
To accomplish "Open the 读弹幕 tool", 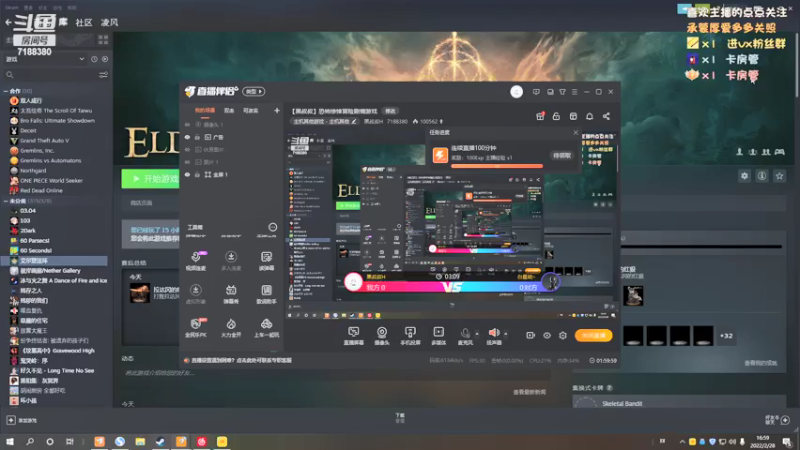I will pos(266,261).
